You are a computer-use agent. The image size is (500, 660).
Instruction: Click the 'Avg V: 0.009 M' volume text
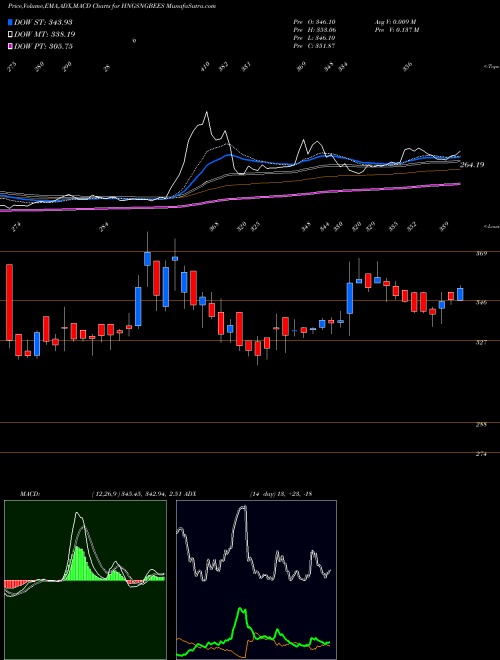[x=395, y=22]
